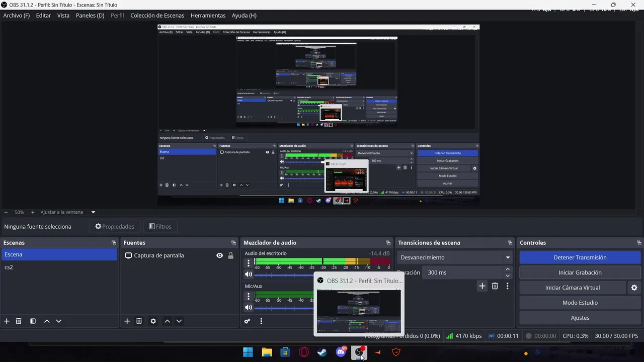Adjust Mic/Aux volume slider
Viewport: 644px width, 362px height.
tap(284, 308)
